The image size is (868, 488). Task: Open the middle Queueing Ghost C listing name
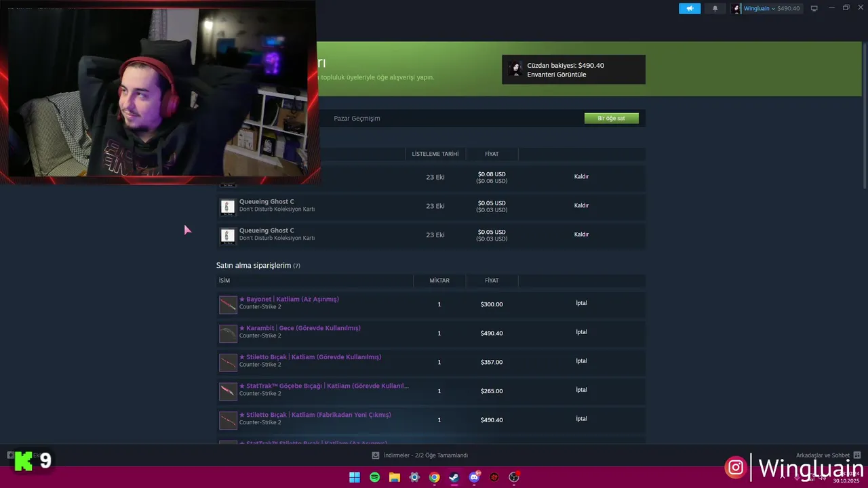tap(267, 201)
